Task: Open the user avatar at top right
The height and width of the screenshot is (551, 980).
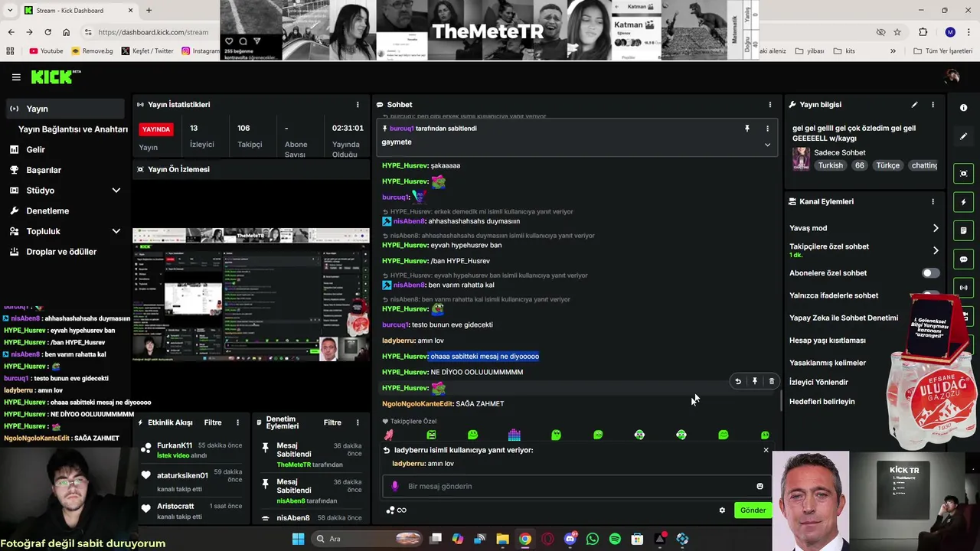Action: (x=952, y=77)
